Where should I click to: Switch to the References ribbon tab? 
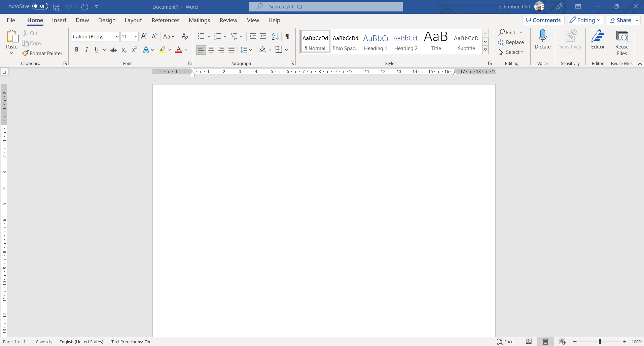(x=166, y=20)
